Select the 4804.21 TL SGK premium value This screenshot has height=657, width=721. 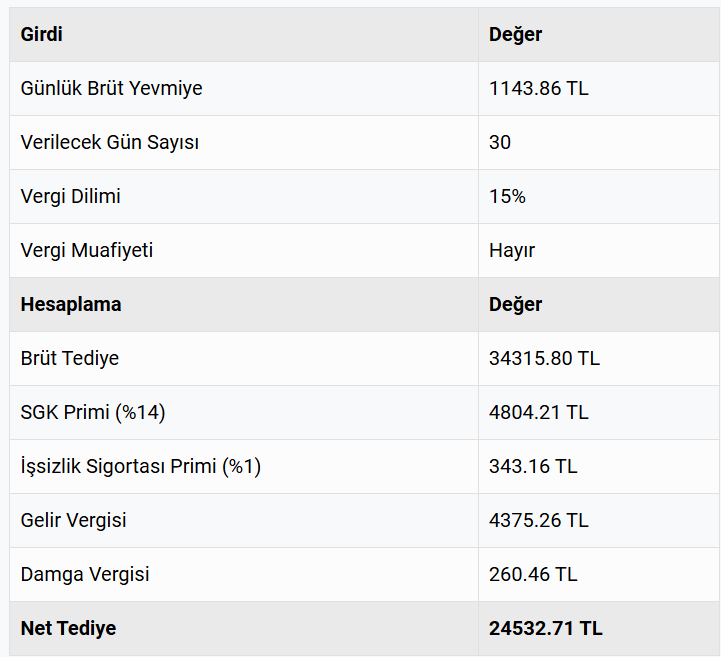[538, 412]
